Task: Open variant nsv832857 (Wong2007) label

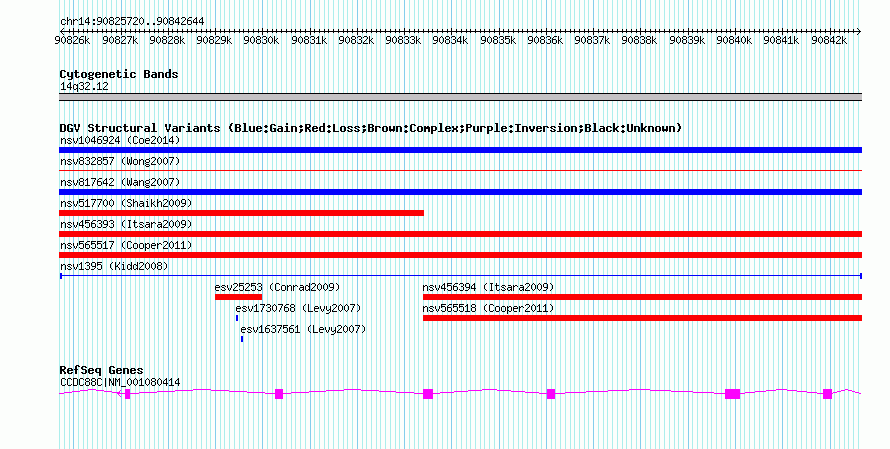Action: 120,161
